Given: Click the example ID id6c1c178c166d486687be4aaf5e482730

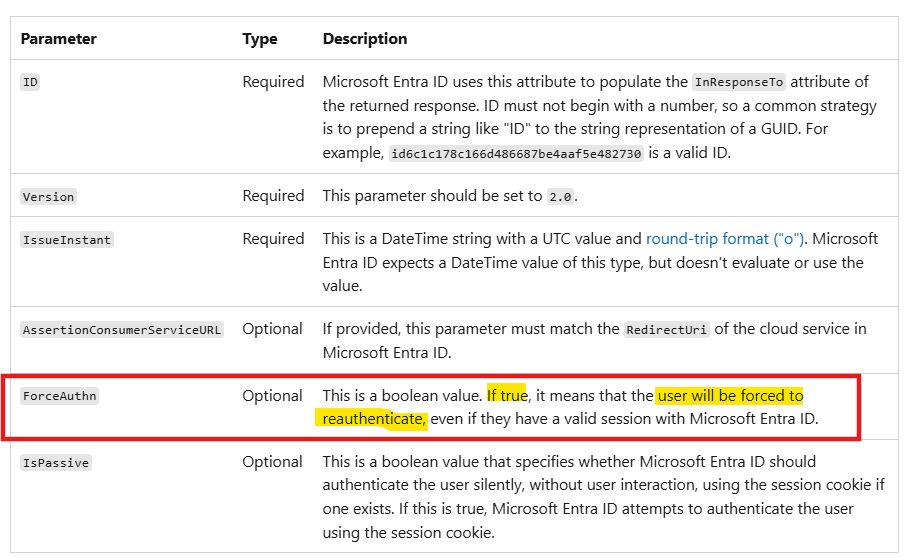Looking at the screenshot, I should point(514,155).
